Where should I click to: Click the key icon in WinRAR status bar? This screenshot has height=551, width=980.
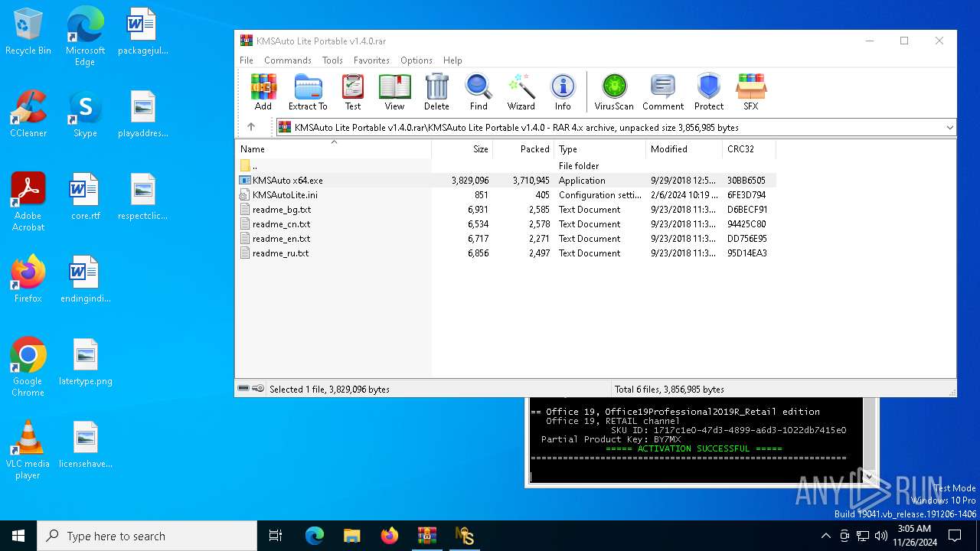click(x=258, y=389)
